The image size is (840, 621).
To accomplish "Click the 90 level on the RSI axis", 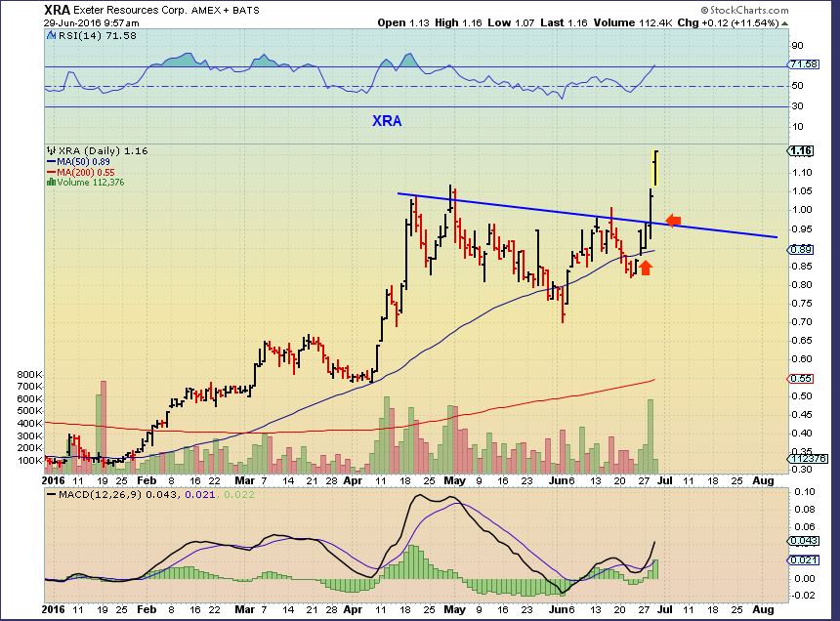I will pos(797,46).
